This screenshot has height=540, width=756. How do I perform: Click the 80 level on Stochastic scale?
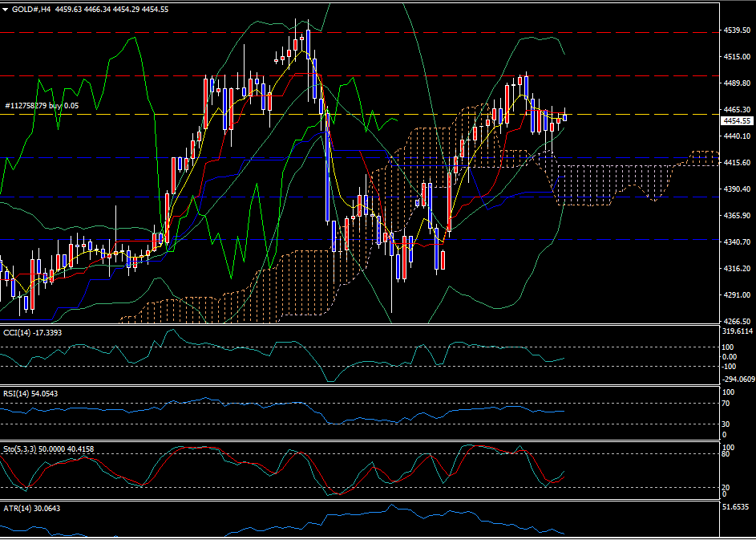point(726,454)
